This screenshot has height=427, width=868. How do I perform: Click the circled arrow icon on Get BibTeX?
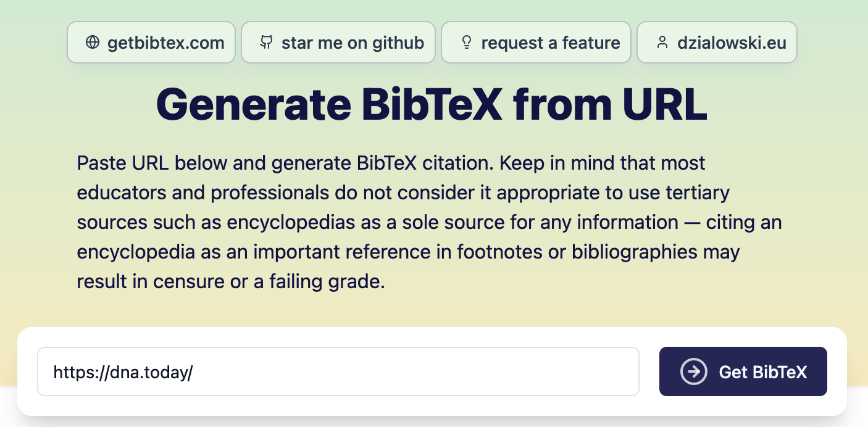[x=694, y=371]
